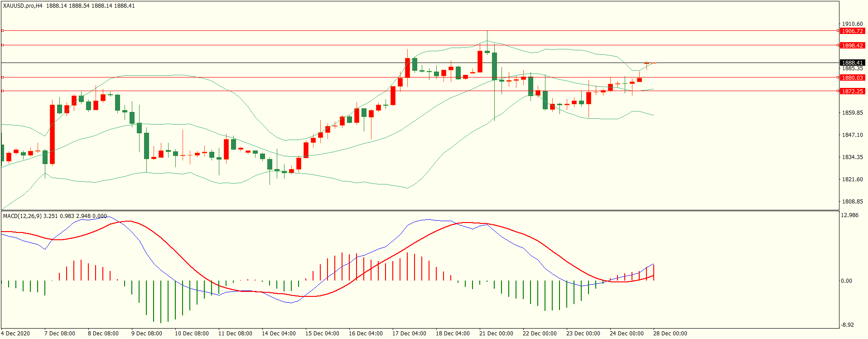Click the 17 Dec 04:00 time label

(409, 334)
